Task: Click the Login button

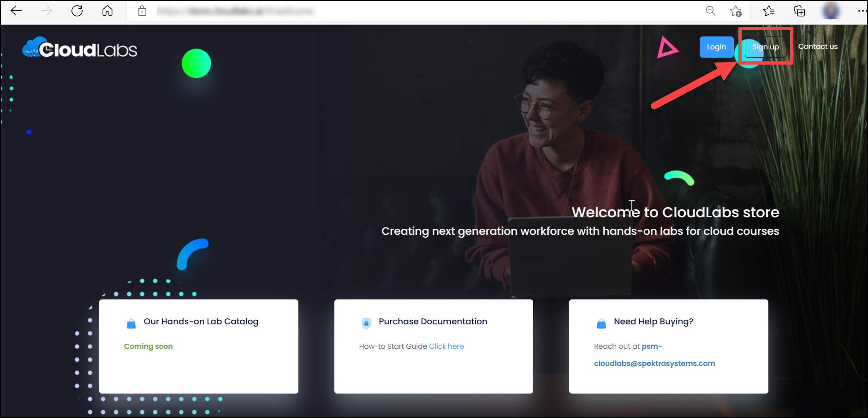Action: [716, 47]
